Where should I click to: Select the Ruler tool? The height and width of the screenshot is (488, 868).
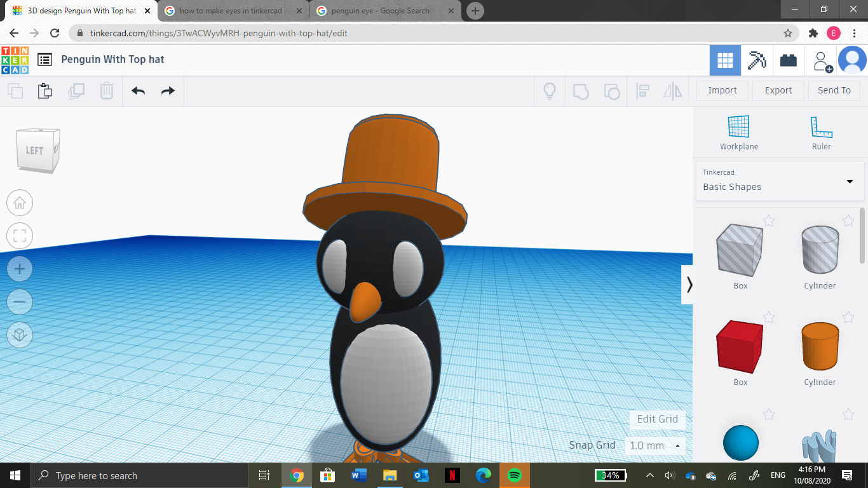click(x=821, y=133)
